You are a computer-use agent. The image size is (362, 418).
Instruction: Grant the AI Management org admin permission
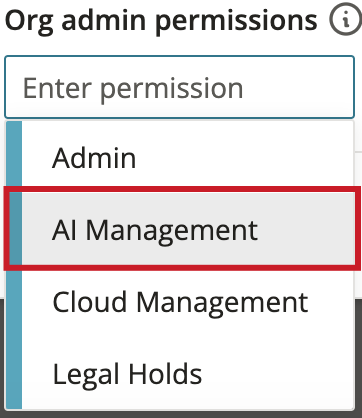pos(182,229)
